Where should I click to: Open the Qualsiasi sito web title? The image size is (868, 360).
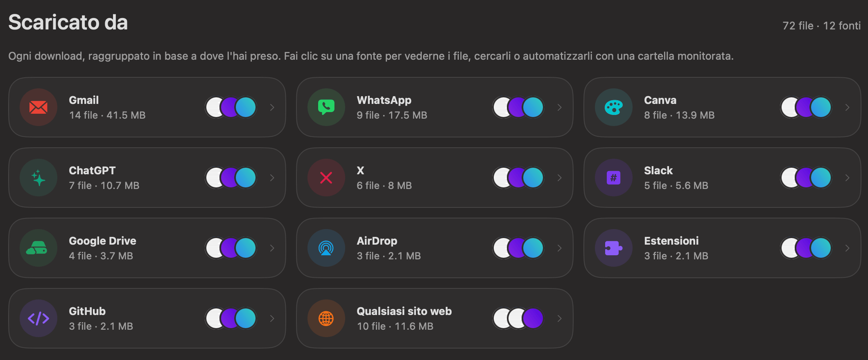tap(404, 311)
